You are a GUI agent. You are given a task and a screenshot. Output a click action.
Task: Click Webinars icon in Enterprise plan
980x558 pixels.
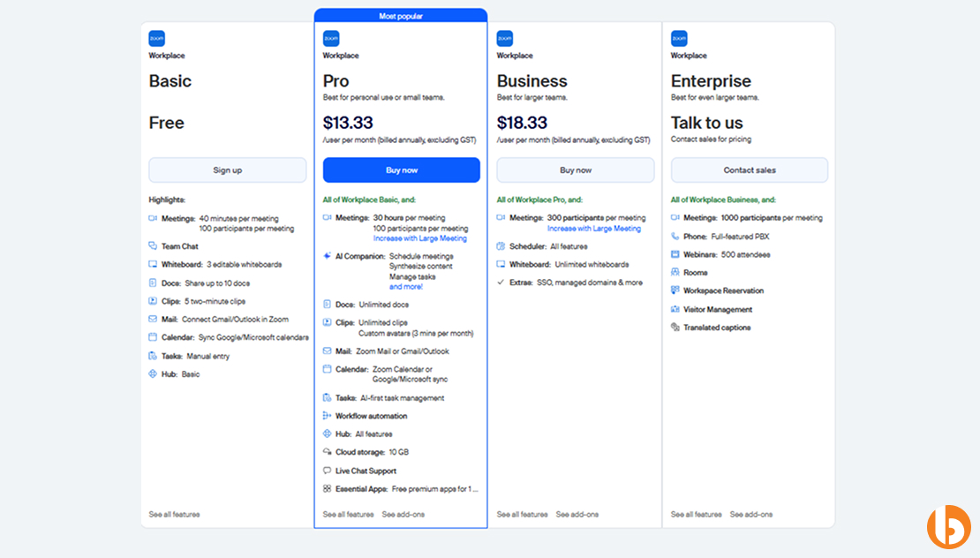[x=675, y=254]
